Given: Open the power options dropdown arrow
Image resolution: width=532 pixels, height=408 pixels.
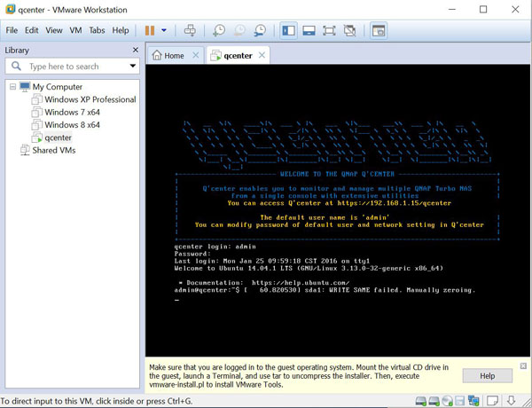Looking at the screenshot, I should [x=164, y=30].
